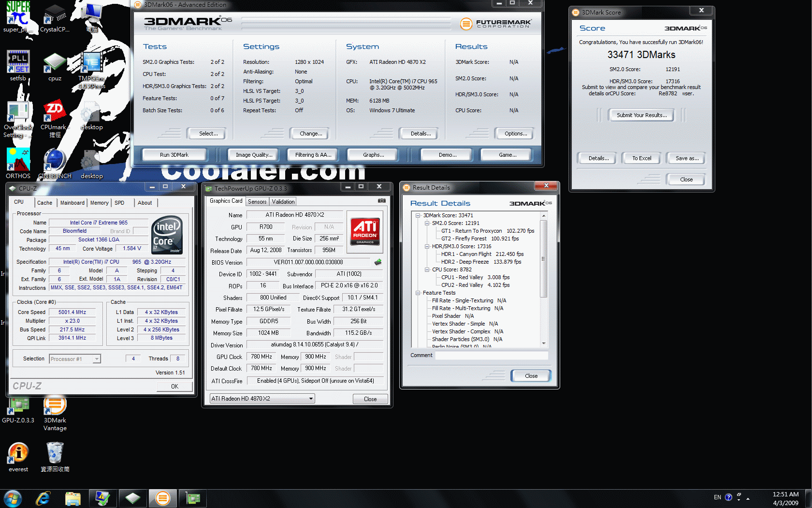Viewport: 812px width, 508px height.
Task: Select the Recycle Bin desktop icon
Action: click(x=55, y=457)
